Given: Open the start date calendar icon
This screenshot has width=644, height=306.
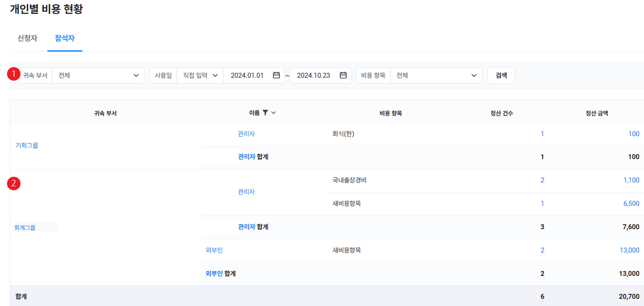Looking at the screenshot, I should tap(276, 75).
